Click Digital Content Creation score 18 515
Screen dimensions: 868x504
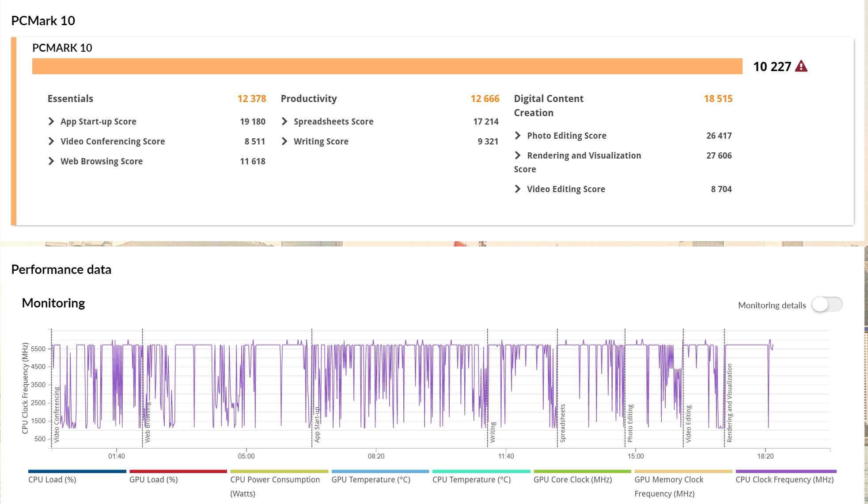(718, 99)
